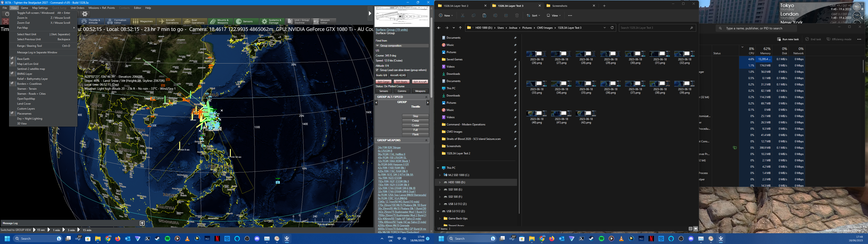Collapse the GROUP ALT / SPEED panel
The height and width of the screenshot is (244, 868).
pyautogui.click(x=426, y=97)
